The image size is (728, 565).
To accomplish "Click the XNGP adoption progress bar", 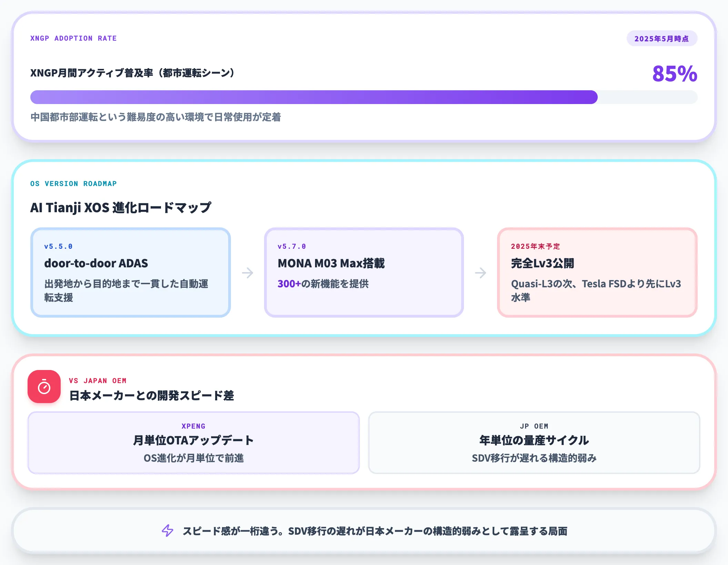I will click(364, 97).
